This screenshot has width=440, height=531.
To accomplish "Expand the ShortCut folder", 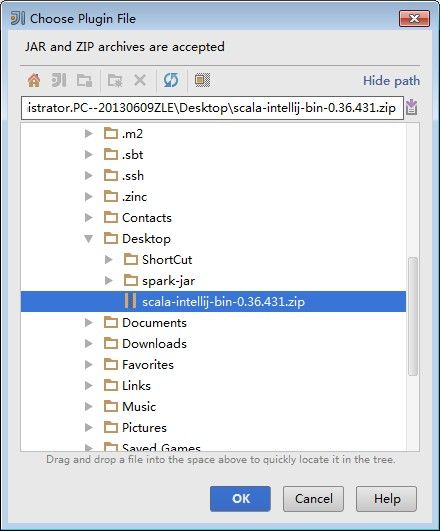I will coord(109,259).
